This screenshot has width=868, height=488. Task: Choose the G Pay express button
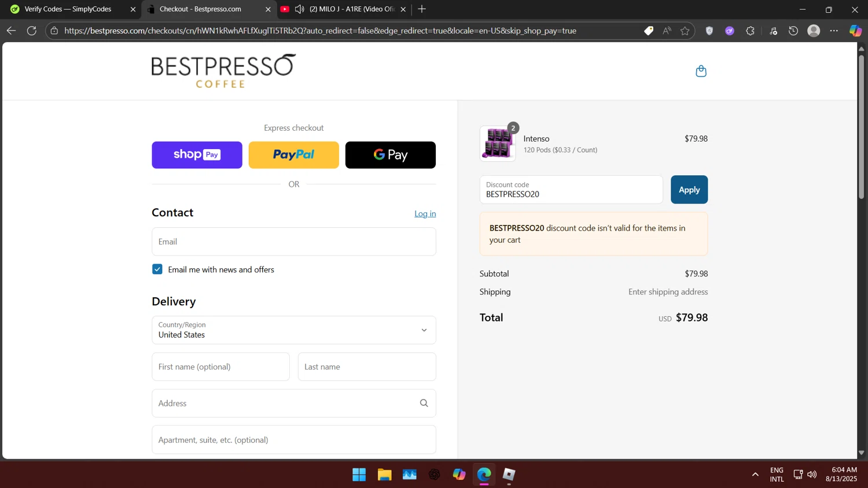click(x=391, y=155)
